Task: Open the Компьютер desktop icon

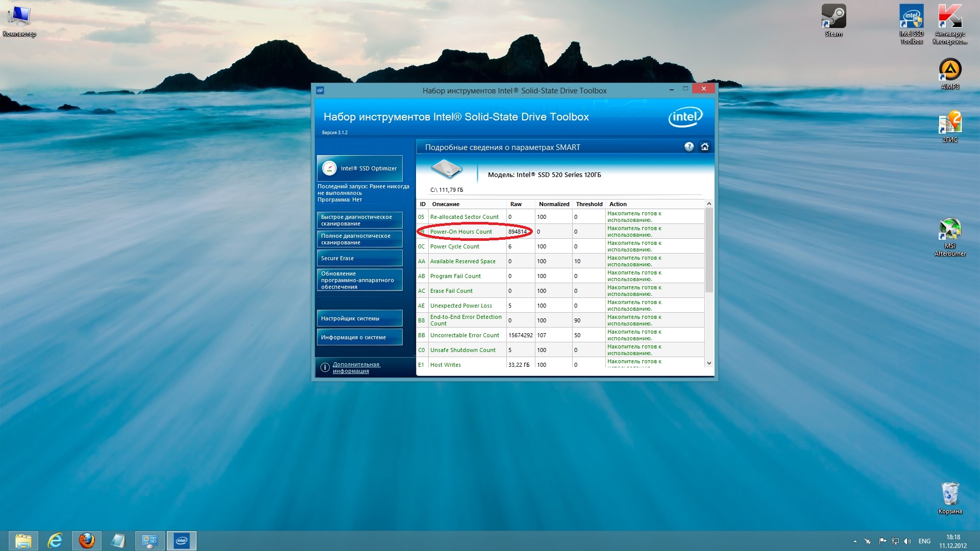Action: coord(19,21)
